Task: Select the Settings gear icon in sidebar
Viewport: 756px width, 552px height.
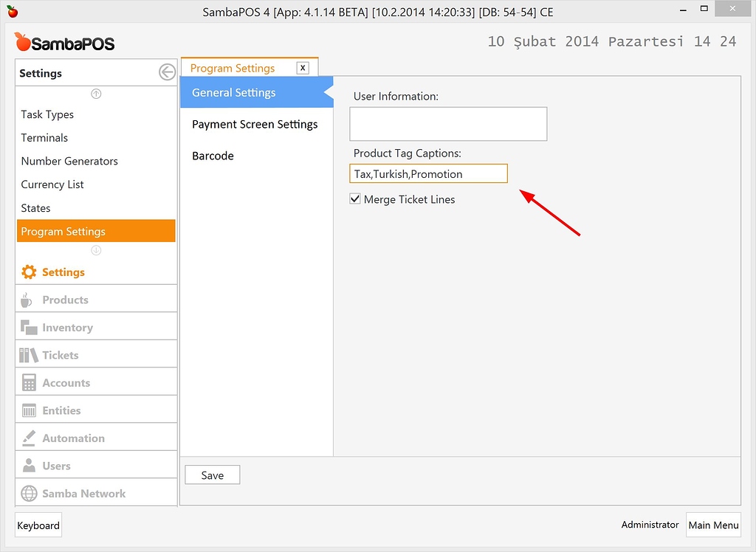Action: (30, 272)
